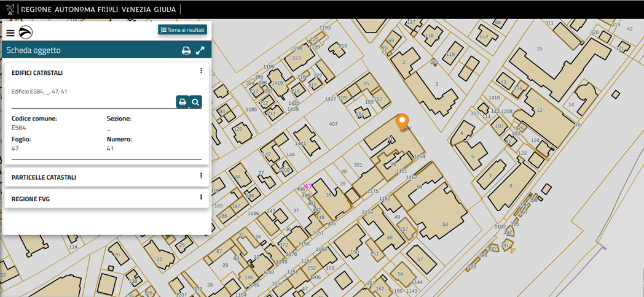Click the Edificio E584 record text
Screen dimensions: 644x297
pos(39,91)
